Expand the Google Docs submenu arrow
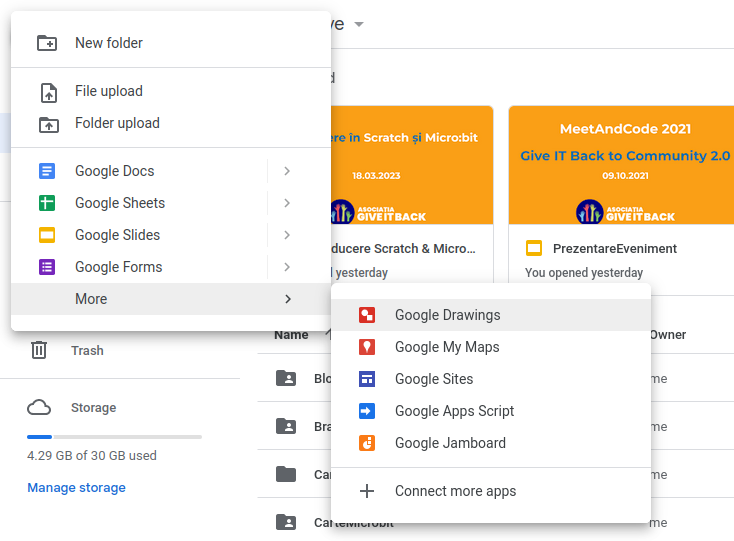This screenshot has width=734, height=541. (287, 171)
